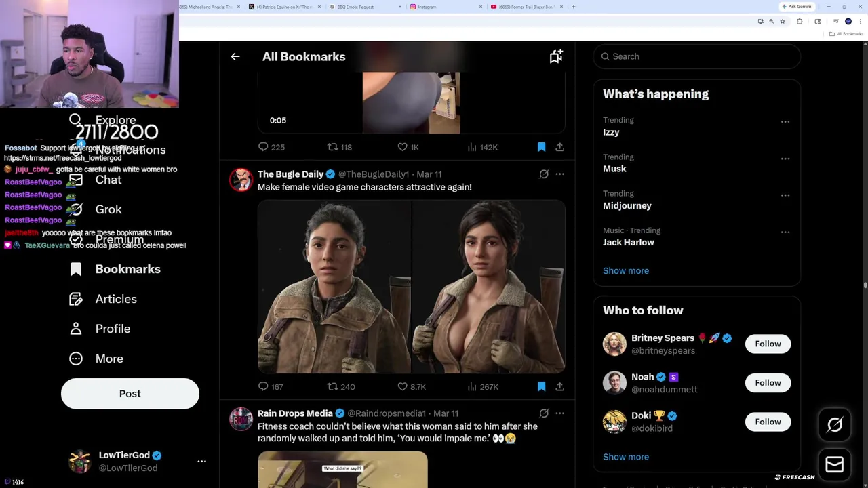
Task: Switch to the Instagram browser tab
Action: tap(447, 7)
